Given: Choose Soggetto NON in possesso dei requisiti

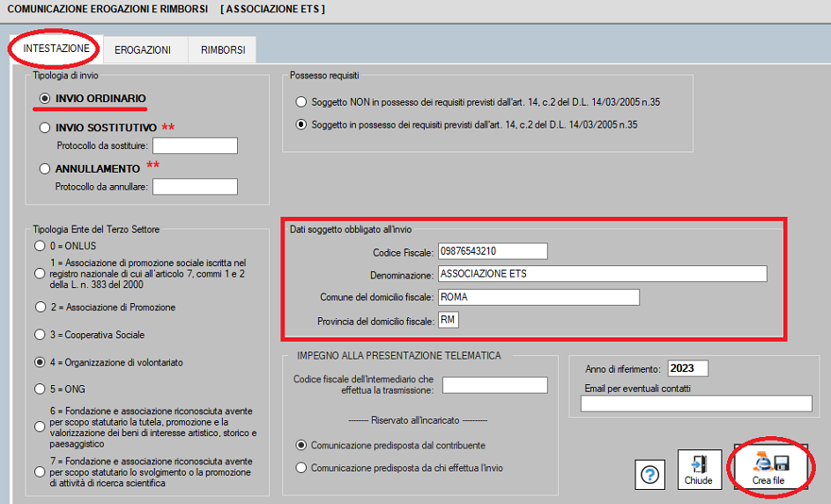Looking at the screenshot, I should (301, 101).
